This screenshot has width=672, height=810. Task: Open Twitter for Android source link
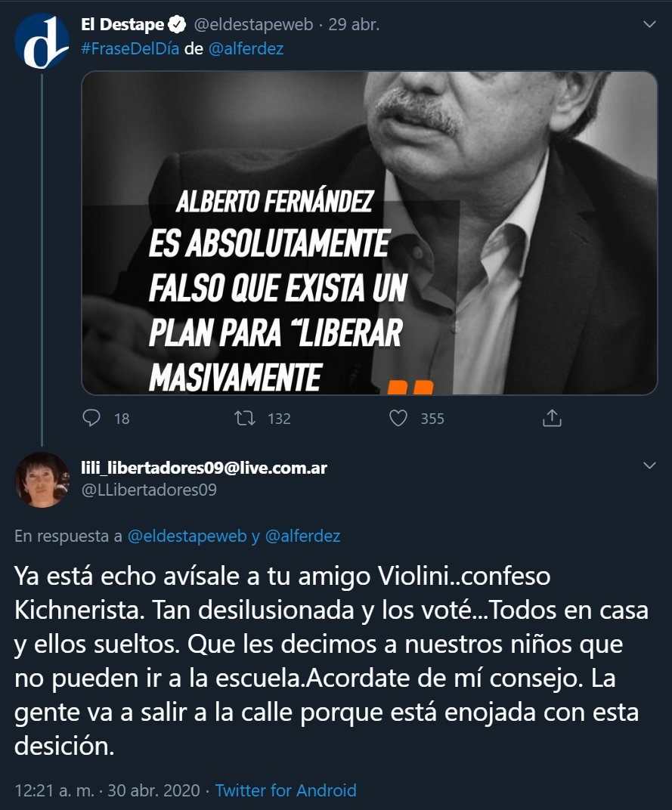286,790
